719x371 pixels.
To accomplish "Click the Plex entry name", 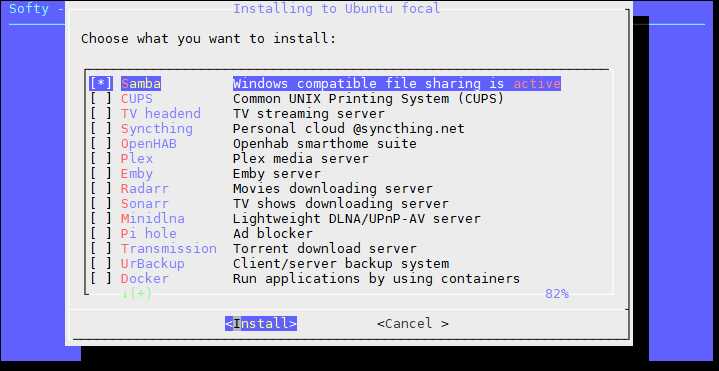I will click(x=137, y=159).
